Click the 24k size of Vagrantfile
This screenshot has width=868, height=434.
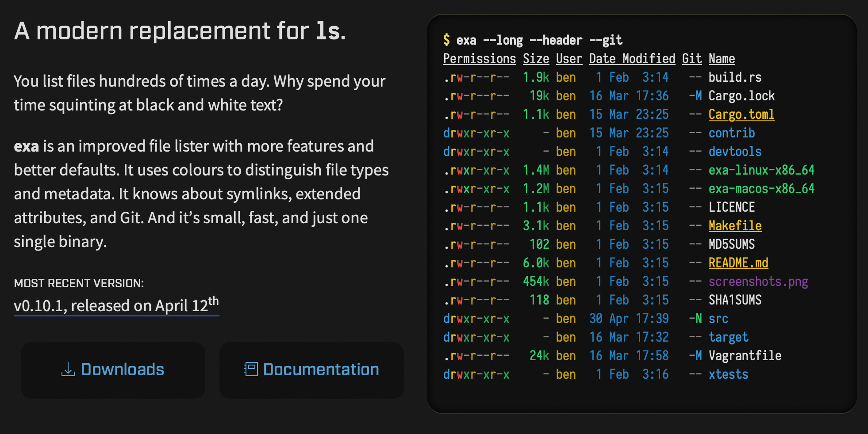tap(539, 356)
